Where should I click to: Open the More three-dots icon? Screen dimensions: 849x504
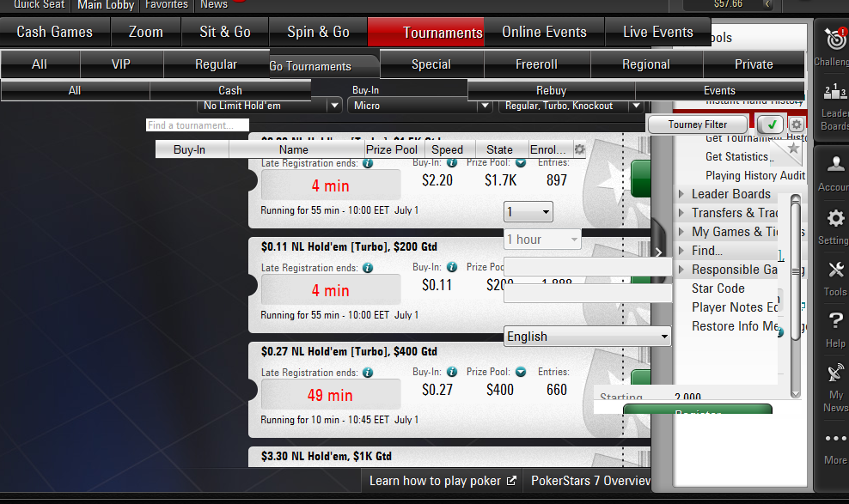[x=835, y=438]
